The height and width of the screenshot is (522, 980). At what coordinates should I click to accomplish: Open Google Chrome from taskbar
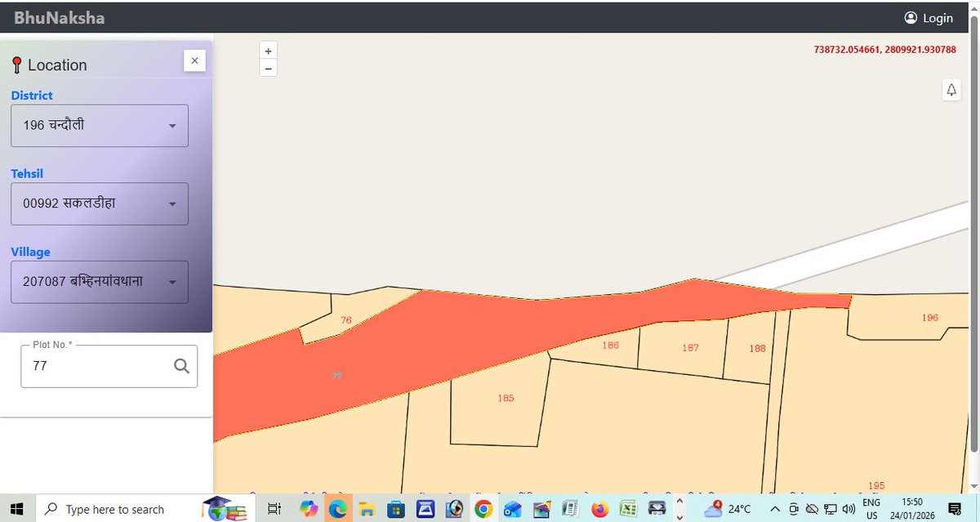coord(483,509)
